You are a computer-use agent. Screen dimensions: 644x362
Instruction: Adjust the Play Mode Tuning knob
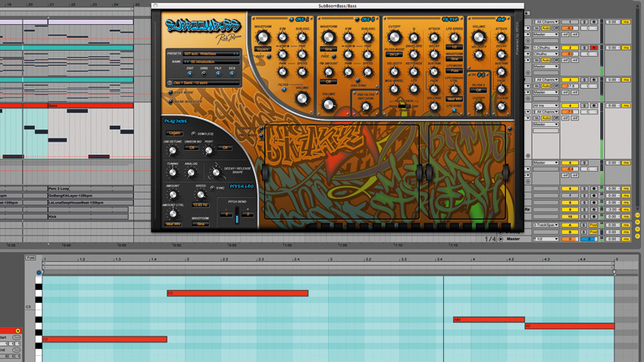[x=173, y=173]
